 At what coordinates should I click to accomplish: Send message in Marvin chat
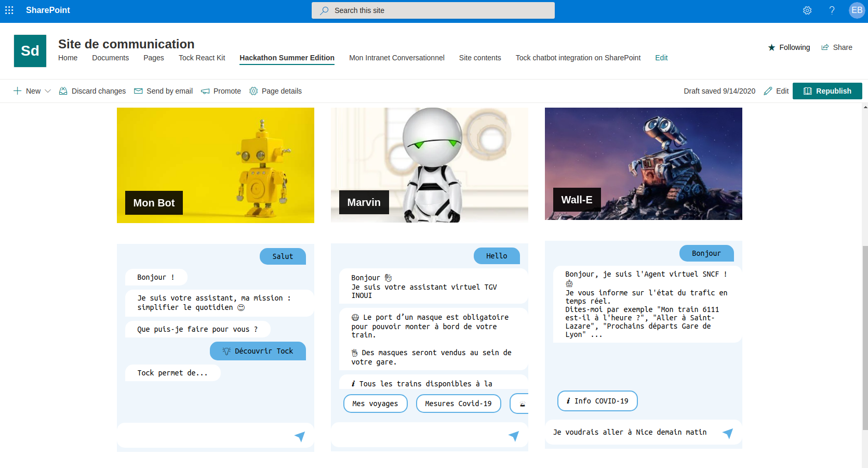pyautogui.click(x=514, y=436)
